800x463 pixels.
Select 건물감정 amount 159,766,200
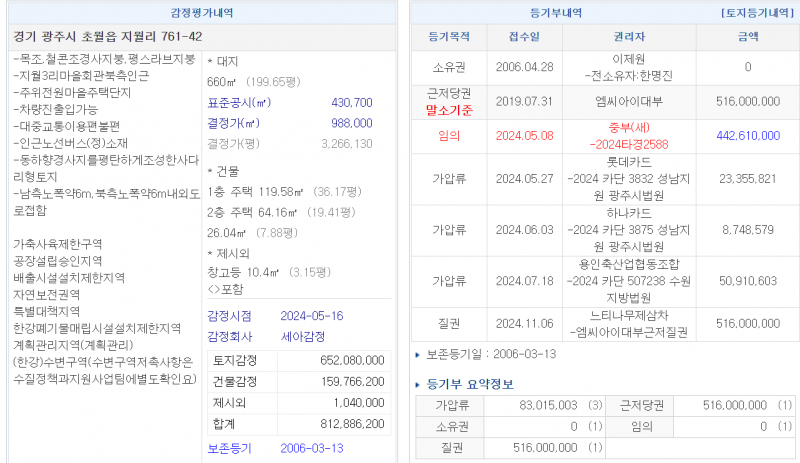point(353,381)
